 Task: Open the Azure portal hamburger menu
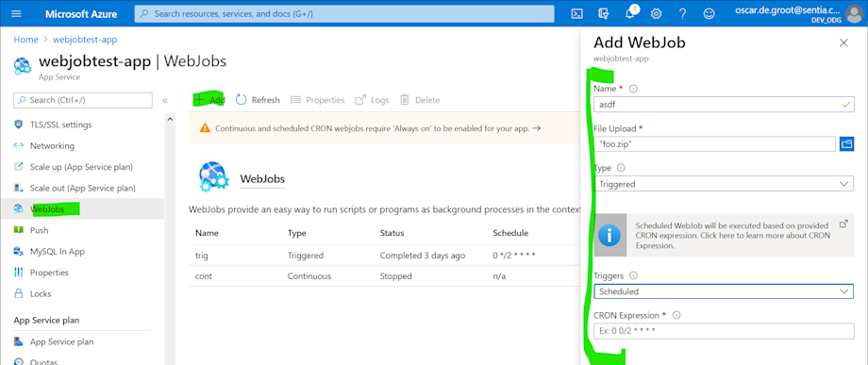16,13
